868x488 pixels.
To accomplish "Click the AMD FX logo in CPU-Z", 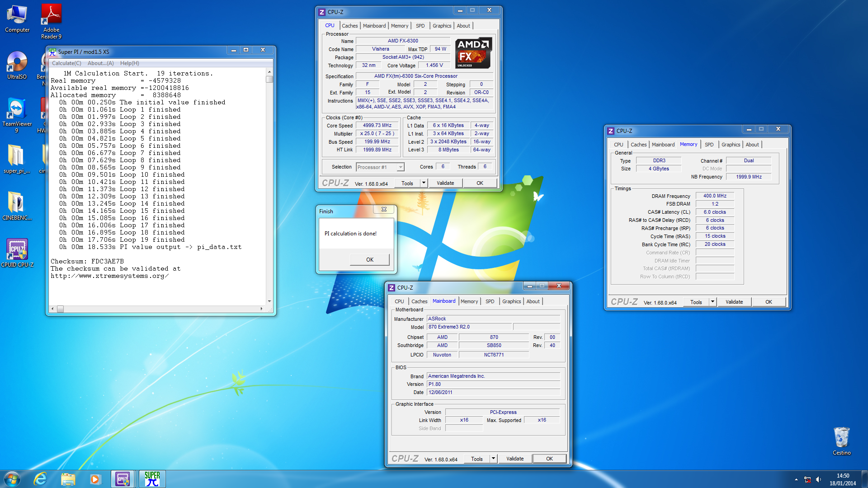I will tap(473, 53).
